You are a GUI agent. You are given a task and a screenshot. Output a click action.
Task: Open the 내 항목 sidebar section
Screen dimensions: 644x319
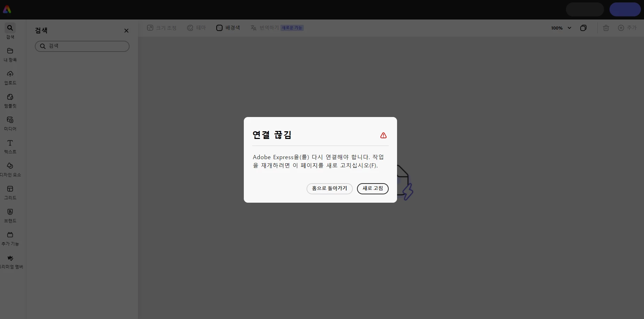(x=10, y=55)
